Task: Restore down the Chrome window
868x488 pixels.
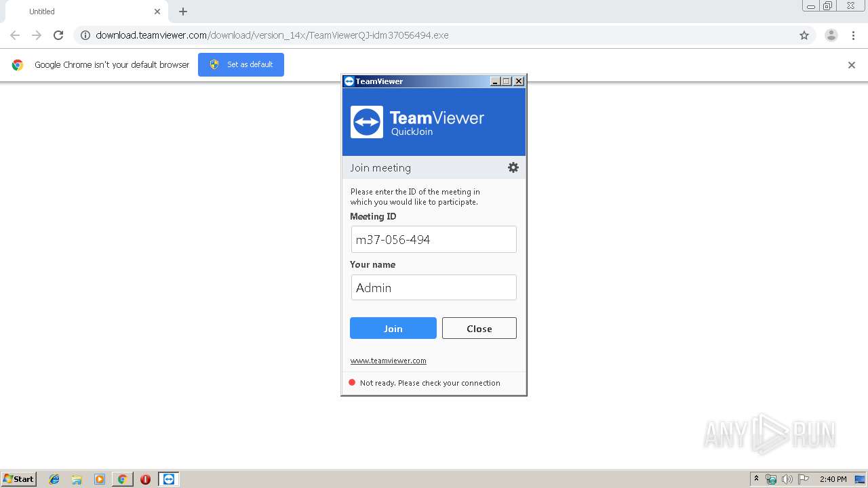Action: [x=828, y=6]
